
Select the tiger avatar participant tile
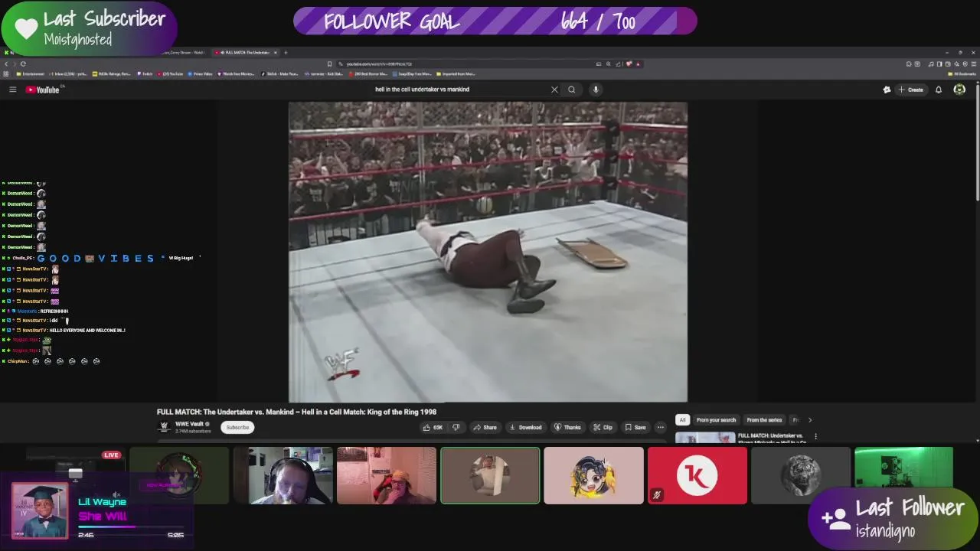800,475
